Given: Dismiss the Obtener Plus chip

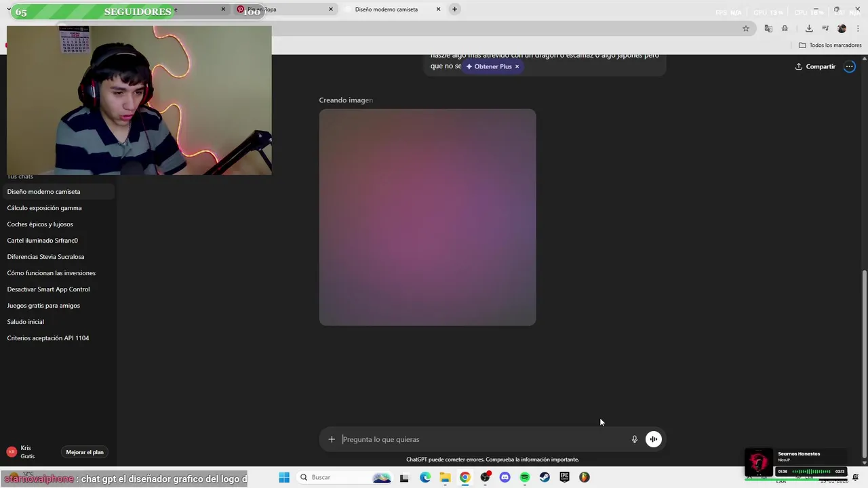Looking at the screenshot, I should [517, 66].
